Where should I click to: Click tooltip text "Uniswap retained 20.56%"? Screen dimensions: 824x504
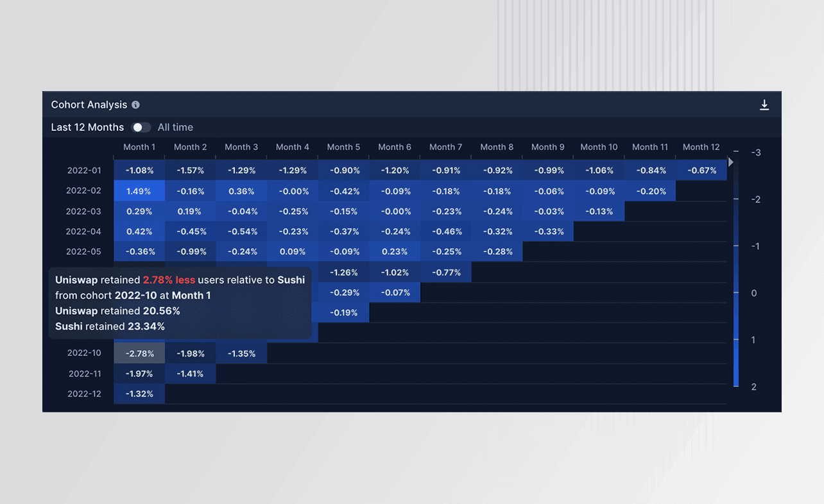coord(117,311)
